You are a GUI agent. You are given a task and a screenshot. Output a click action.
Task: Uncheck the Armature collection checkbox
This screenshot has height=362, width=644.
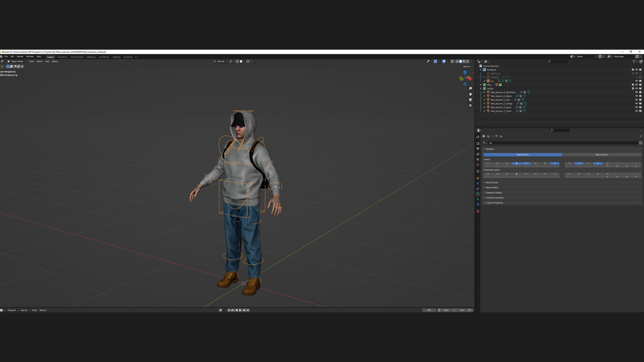point(633,70)
